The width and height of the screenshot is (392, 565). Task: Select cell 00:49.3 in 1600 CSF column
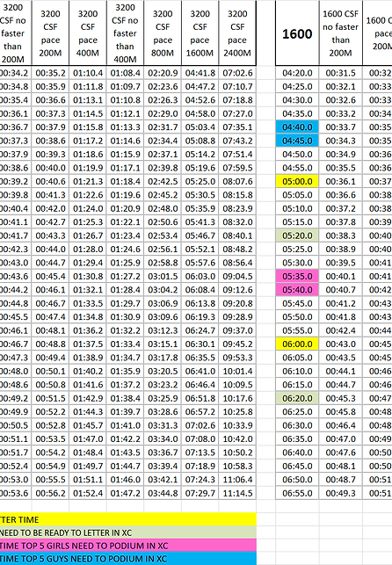[340, 493]
